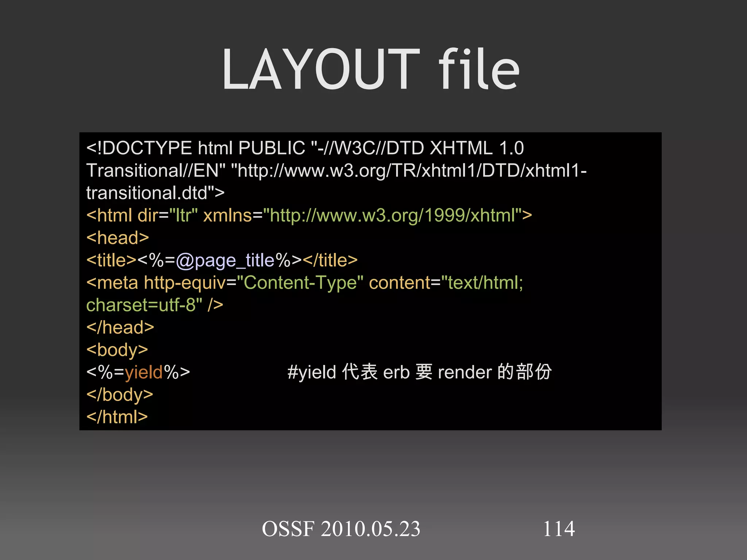Click the opening head tag
This screenshot has height=560, width=747.
[x=117, y=238]
